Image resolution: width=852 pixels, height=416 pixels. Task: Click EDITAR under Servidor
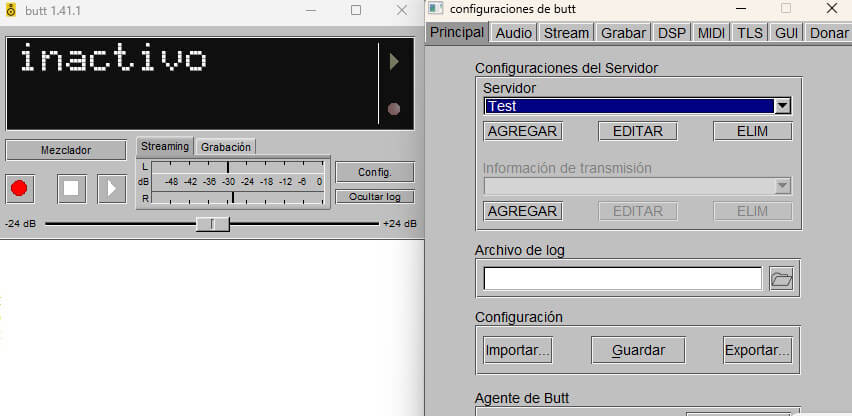(638, 131)
